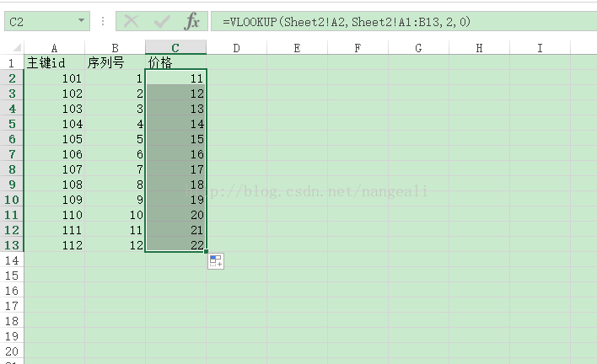The image size is (597, 364).
Task: Select column E header
Action: [297, 48]
